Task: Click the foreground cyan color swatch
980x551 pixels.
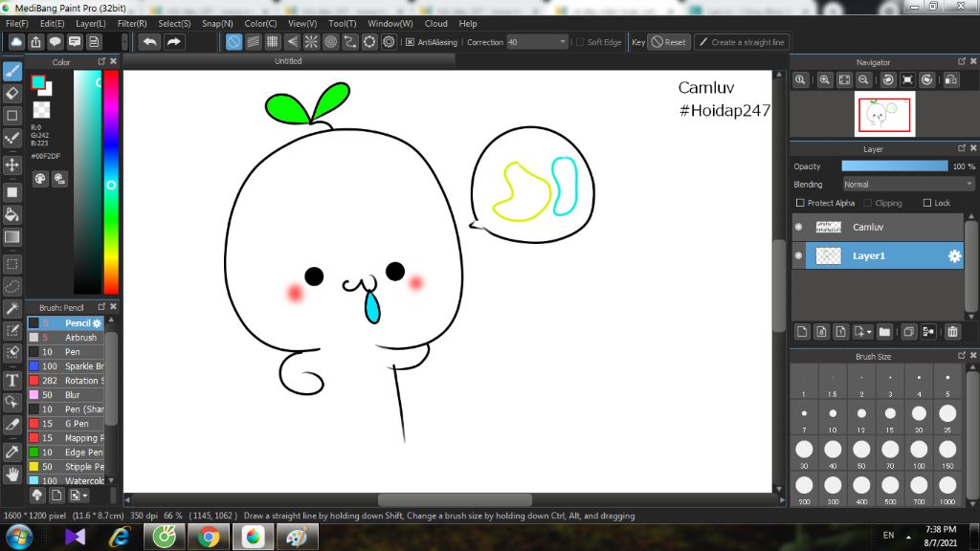Action: (x=38, y=82)
